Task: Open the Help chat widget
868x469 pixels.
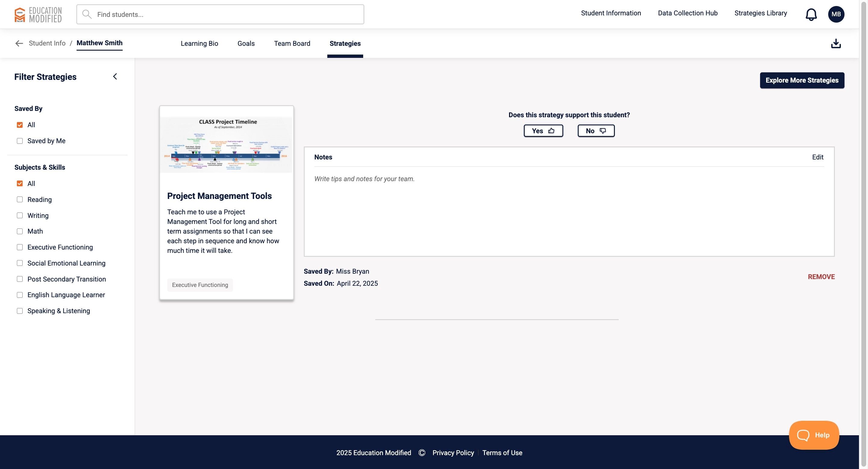Action: [813, 435]
